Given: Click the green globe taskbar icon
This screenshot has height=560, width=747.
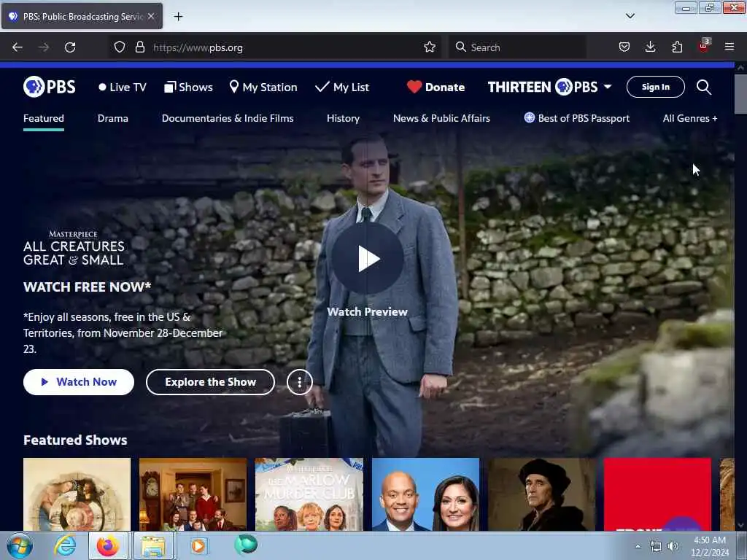Looking at the screenshot, I should pos(246,545).
